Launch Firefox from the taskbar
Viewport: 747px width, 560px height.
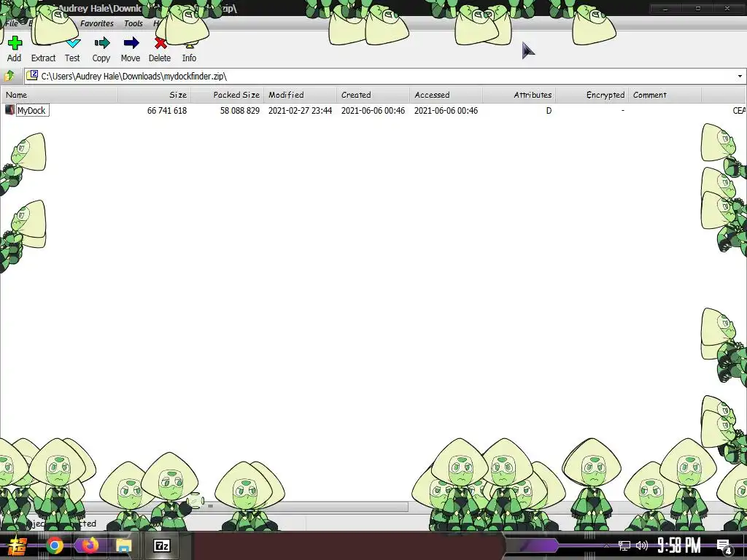[x=89, y=545]
